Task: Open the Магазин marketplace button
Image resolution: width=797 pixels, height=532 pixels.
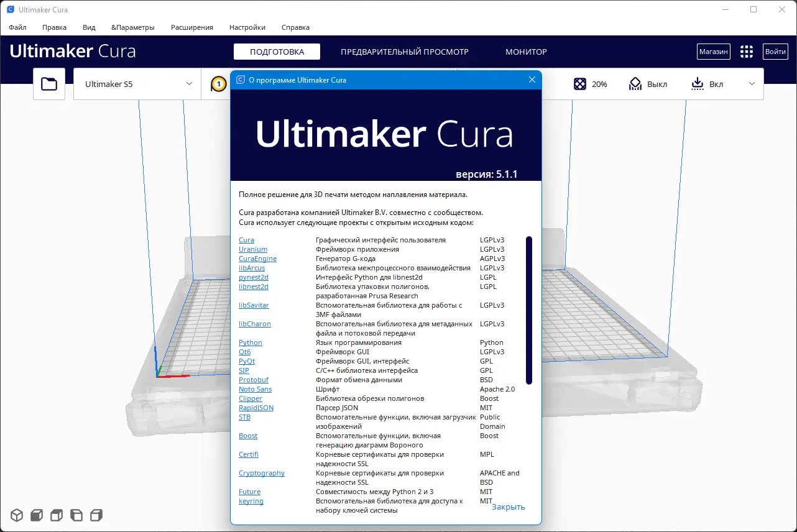Action: [x=713, y=52]
